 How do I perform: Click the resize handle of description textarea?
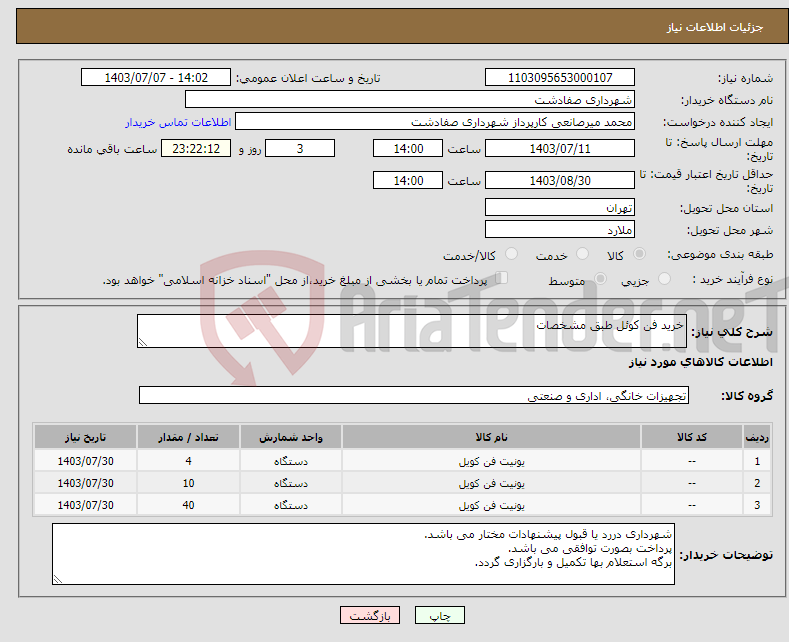(143, 342)
